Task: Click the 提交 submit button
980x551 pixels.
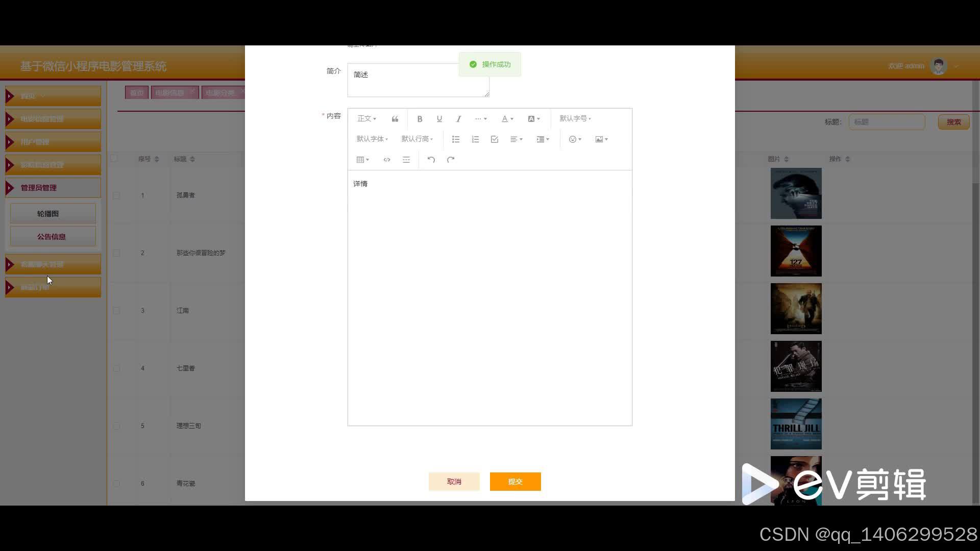Action: click(515, 482)
